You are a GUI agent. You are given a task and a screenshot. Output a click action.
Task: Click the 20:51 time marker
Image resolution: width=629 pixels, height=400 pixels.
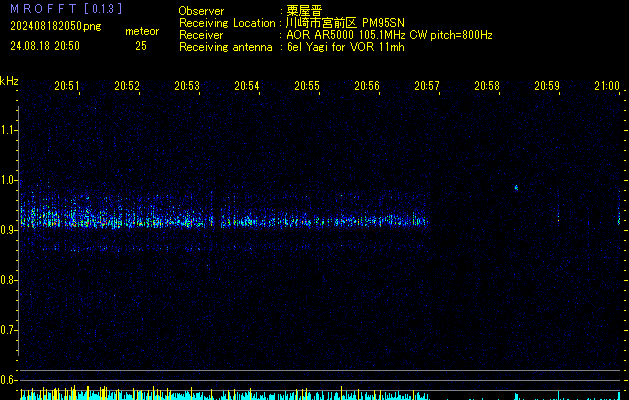tap(67, 87)
